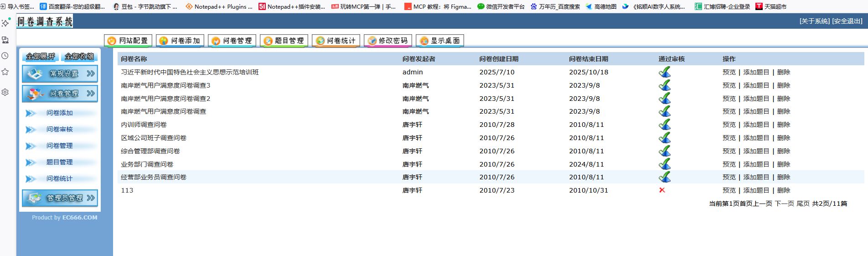Click the red X audit icon for 113

point(662,190)
